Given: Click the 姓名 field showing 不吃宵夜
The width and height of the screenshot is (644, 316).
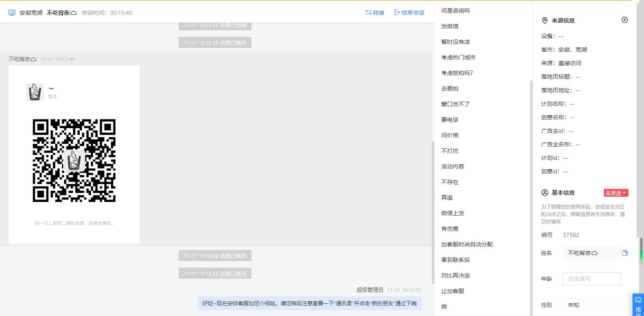Looking at the screenshot, I should click(592, 253).
